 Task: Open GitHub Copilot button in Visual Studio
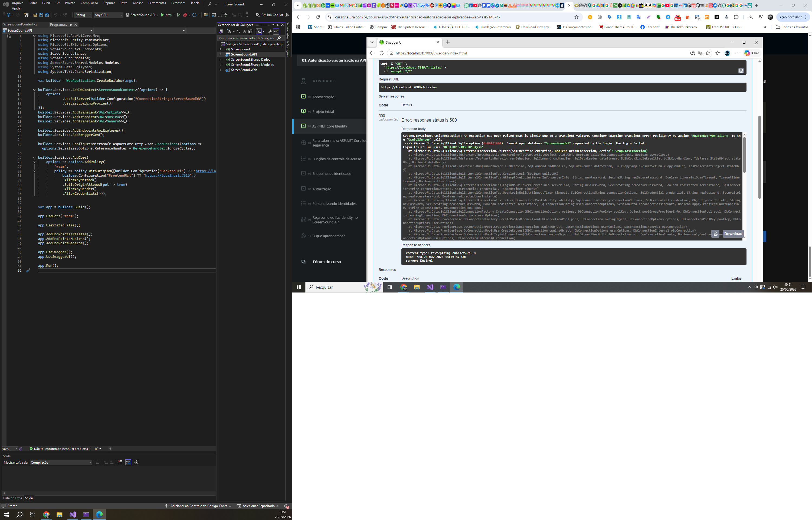(x=269, y=15)
